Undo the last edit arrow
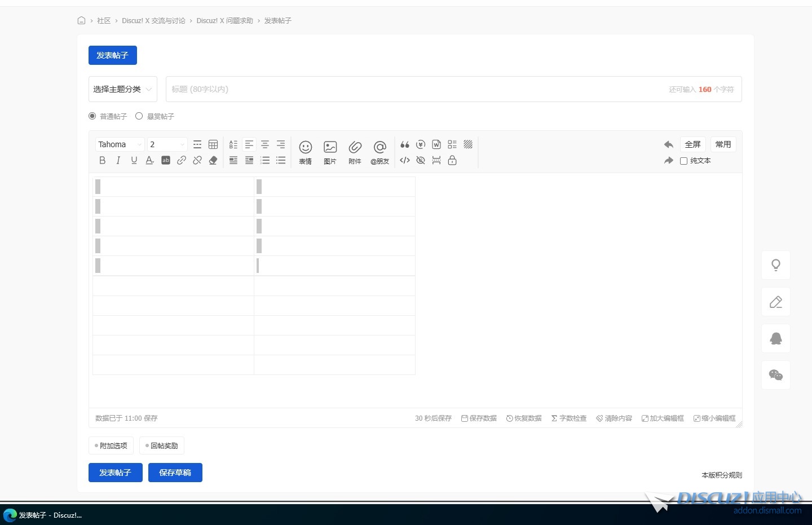This screenshot has height=525, width=812. click(668, 144)
